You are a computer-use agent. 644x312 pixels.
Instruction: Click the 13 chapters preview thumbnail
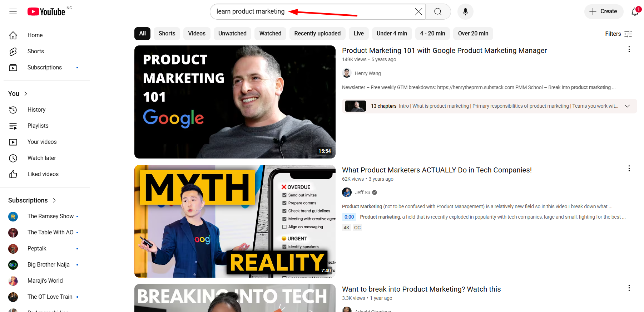[356, 106]
